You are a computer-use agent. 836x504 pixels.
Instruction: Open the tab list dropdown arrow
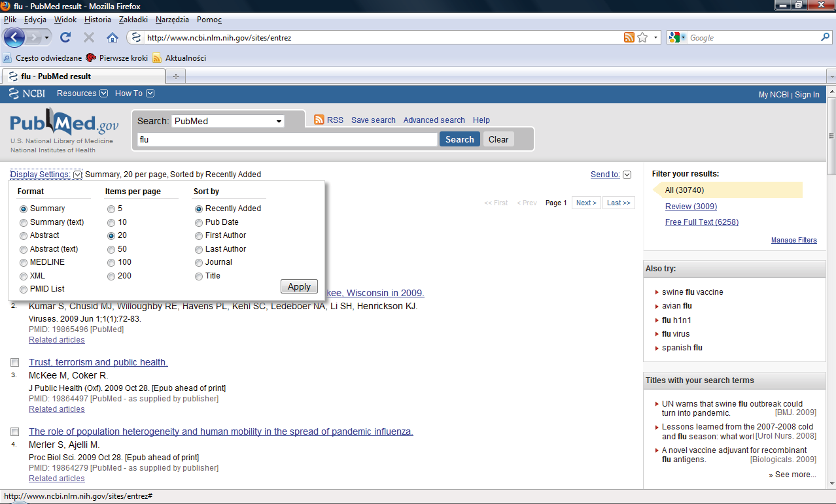click(831, 76)
